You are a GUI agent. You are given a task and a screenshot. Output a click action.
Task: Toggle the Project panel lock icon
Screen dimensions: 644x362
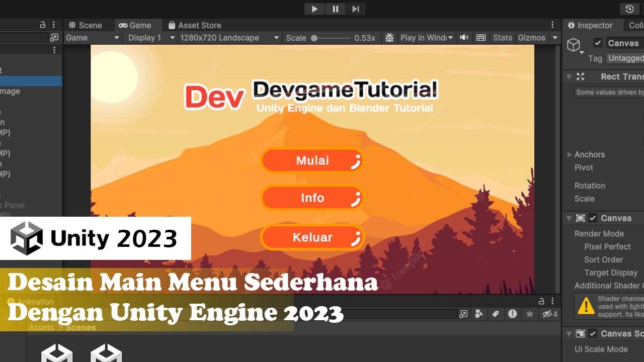click(541, 301)
